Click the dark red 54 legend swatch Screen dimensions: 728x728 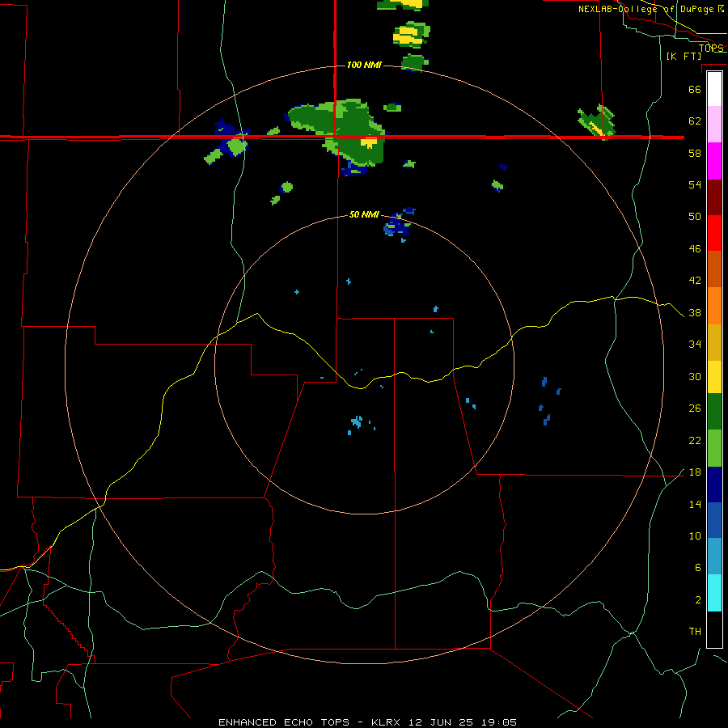(x=714, y=197)
